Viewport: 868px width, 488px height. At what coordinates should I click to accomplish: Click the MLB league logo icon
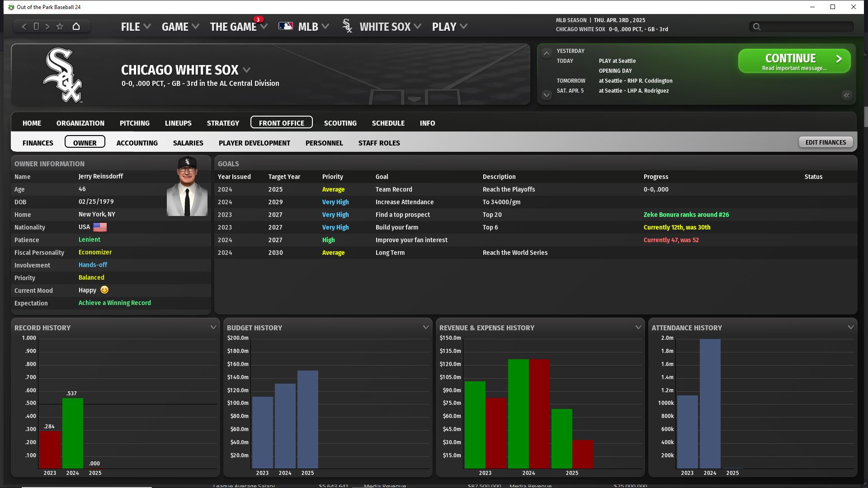(286, 27)
